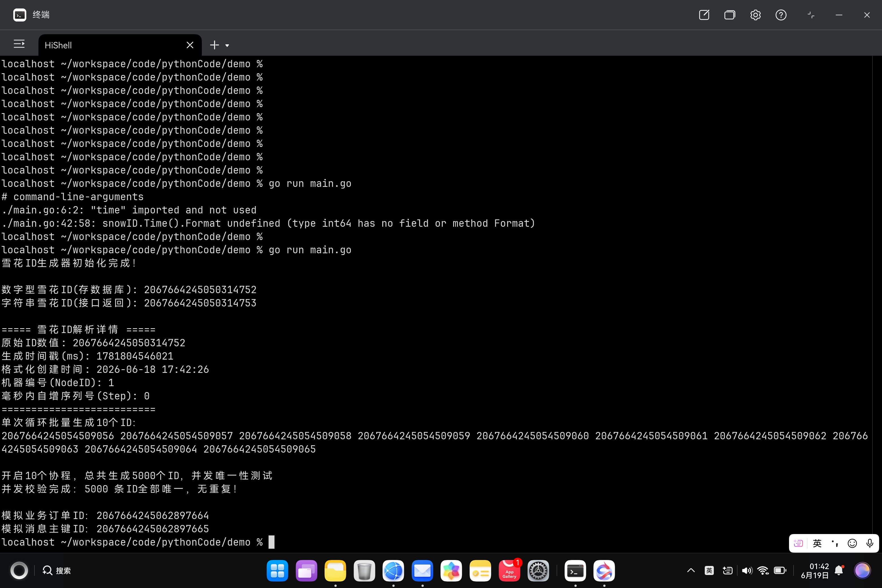Open the multi-window icon in title bar

[729, 15]
